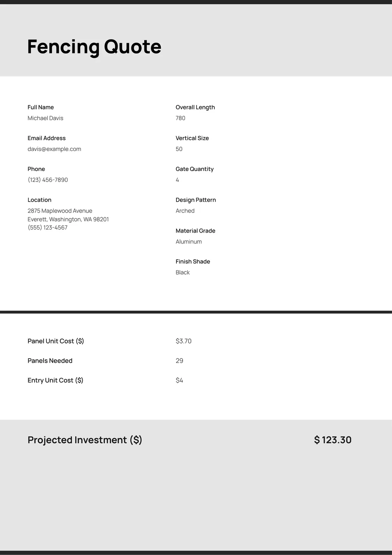
Task: Select the Michael Davis name value
Action: pos(45,118)
